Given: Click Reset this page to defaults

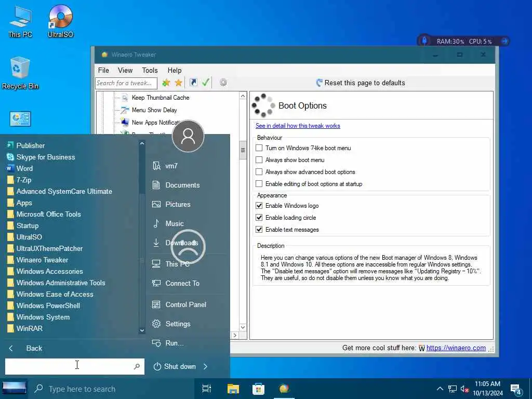Looking at the screenshot, I should (x=361, y=83).
